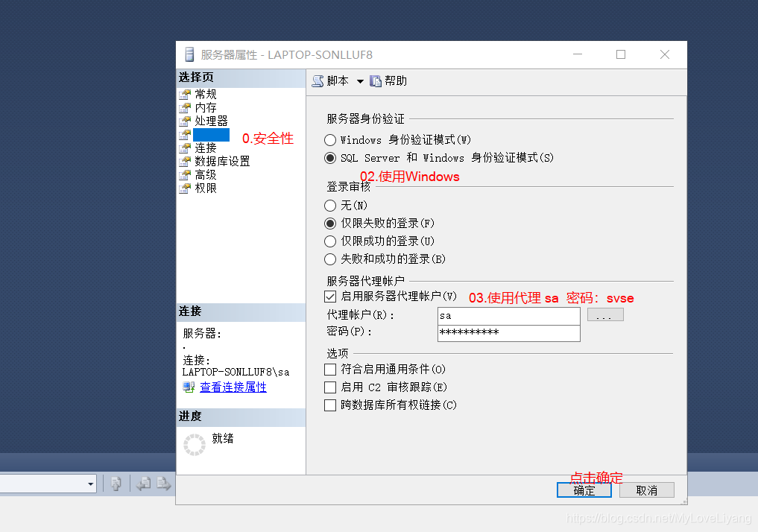Close the server properties dialog
The image size is (758, 532).
click(x=665, y=54)
